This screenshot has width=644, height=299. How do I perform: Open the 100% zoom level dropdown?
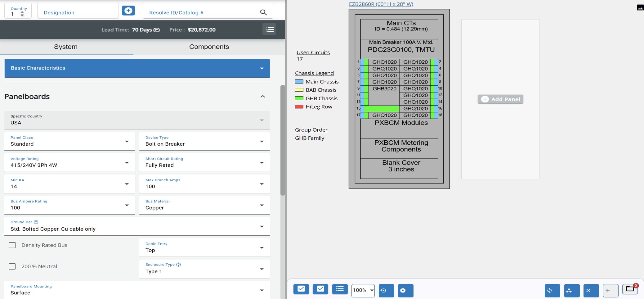tap(363, 290)
